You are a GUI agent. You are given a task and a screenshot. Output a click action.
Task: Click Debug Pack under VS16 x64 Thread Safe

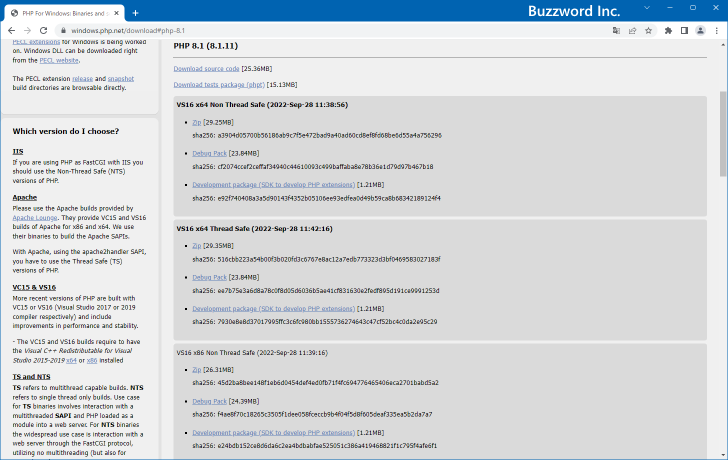(x=209, y=276)
